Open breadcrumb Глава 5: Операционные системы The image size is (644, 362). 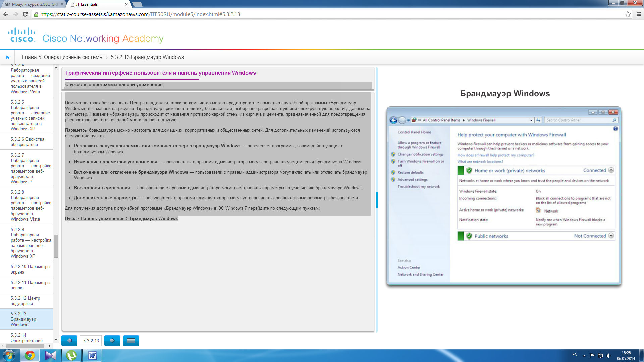pyautogui.click(x=63, y=57)
